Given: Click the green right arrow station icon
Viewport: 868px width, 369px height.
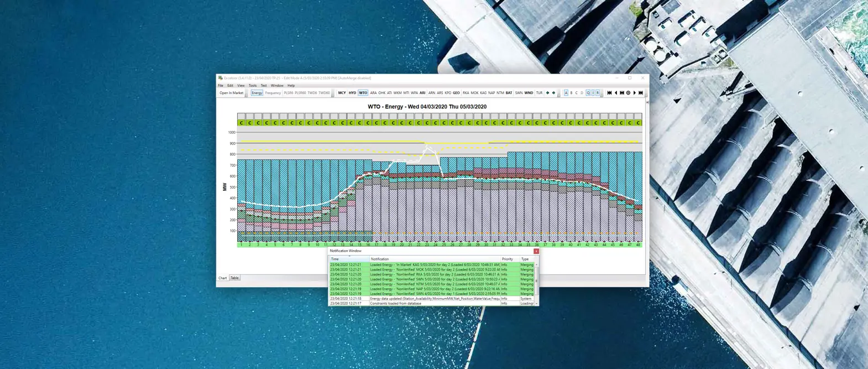Looking at the screenshot, I should point(553,93).
